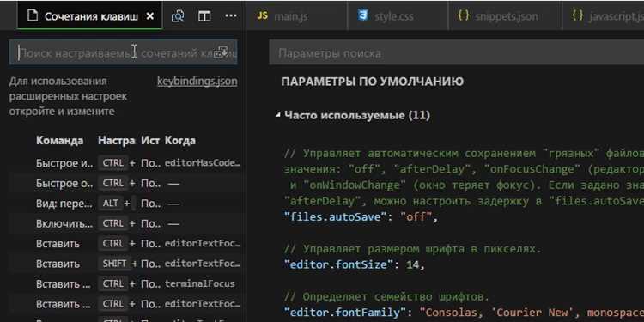Focus the keybindings search field

(123, 52)
